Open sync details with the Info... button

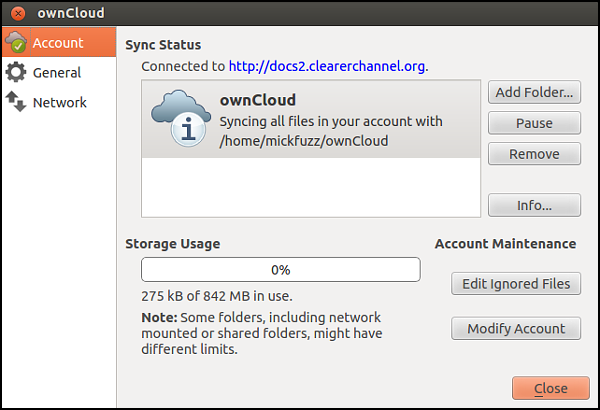tap(534, 205)
